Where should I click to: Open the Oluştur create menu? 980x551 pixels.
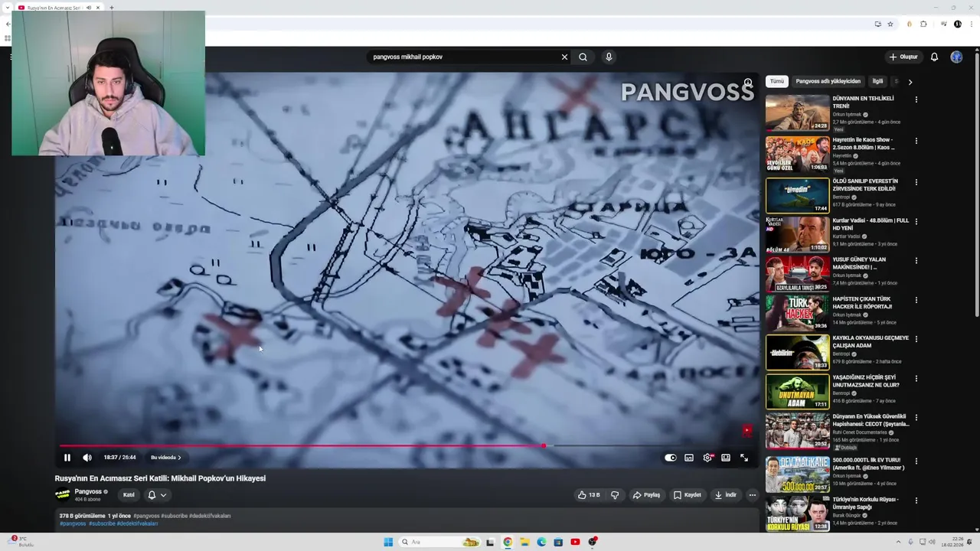point(903,57)
